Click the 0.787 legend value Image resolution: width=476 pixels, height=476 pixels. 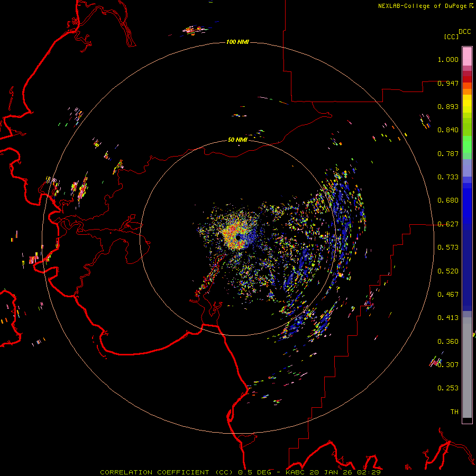coord(448,153)
